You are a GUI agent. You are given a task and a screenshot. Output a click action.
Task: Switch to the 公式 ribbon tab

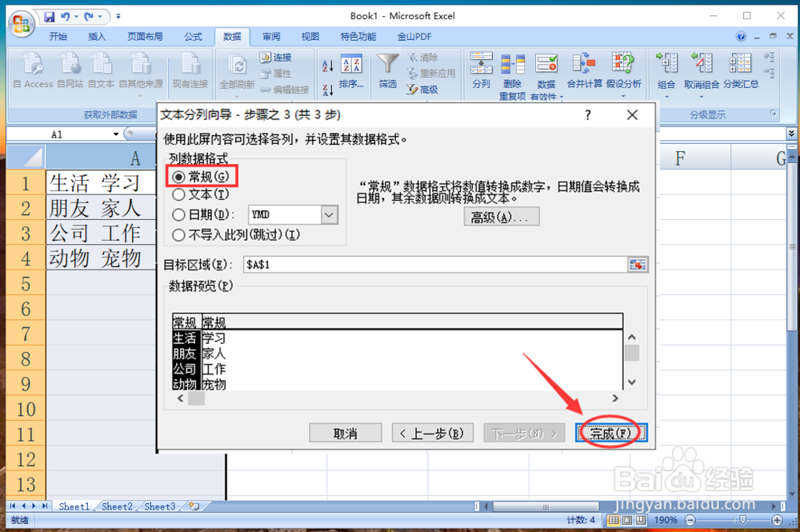(194, 36)
